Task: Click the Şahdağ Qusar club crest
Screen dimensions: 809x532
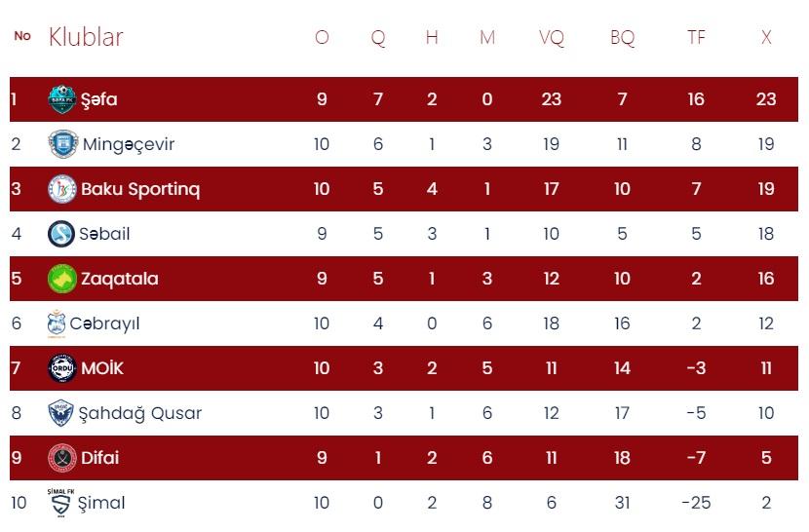Action: pos(60,413)
